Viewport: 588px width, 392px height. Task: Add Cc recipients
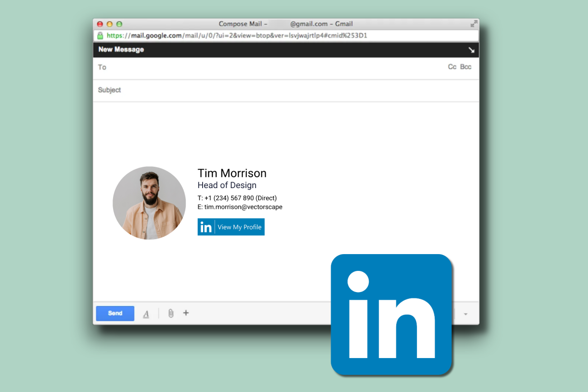click(x=452, y=66)
